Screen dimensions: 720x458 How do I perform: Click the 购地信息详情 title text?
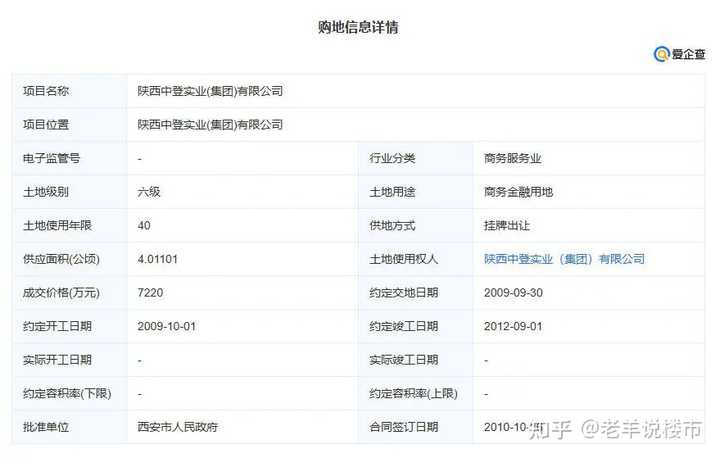(x=358, y=27)
